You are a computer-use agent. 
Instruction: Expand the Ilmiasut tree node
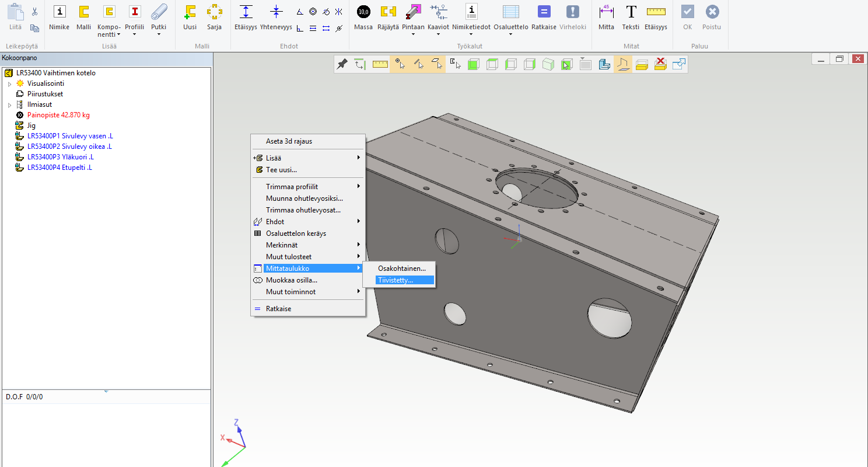click(9, 105)
